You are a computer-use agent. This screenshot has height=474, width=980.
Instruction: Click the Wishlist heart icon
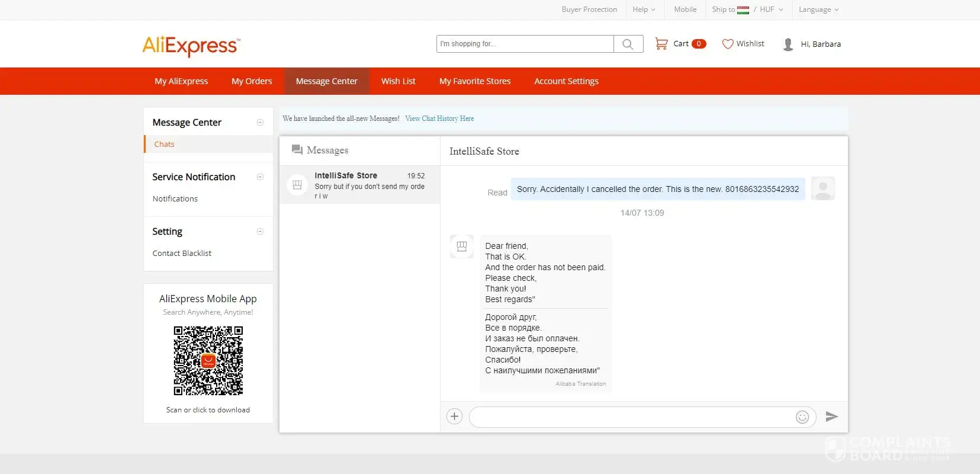coord(728,44)
